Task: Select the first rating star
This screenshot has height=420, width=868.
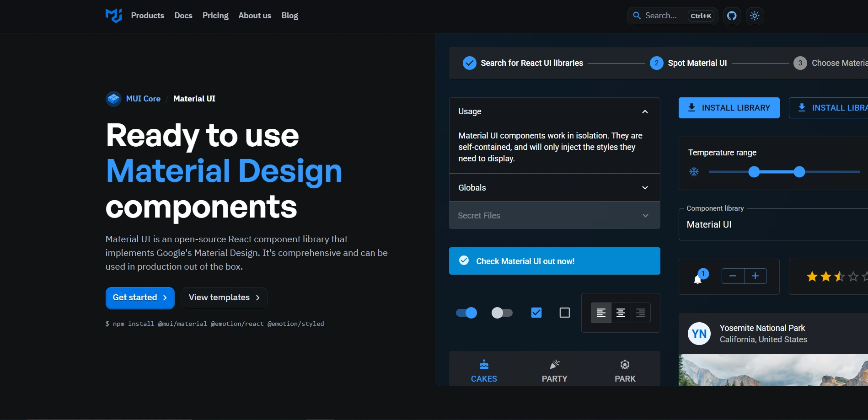Action: (x=812, y=276)
